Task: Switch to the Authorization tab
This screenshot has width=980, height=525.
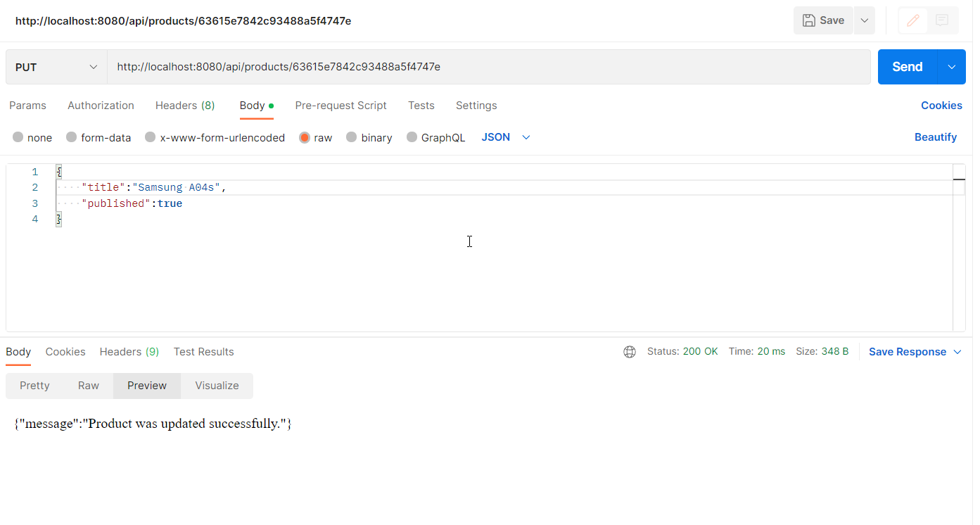Action: [x=101, y=106]
